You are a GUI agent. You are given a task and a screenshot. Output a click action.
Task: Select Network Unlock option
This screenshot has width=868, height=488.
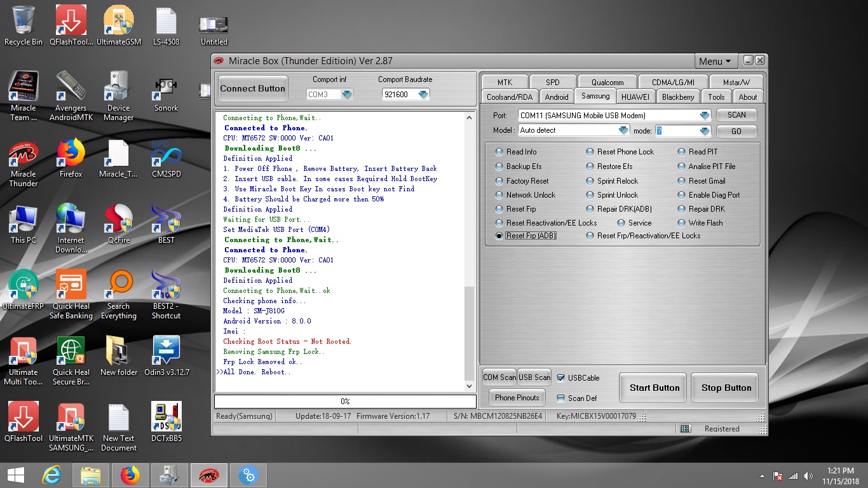coord(500,195)
